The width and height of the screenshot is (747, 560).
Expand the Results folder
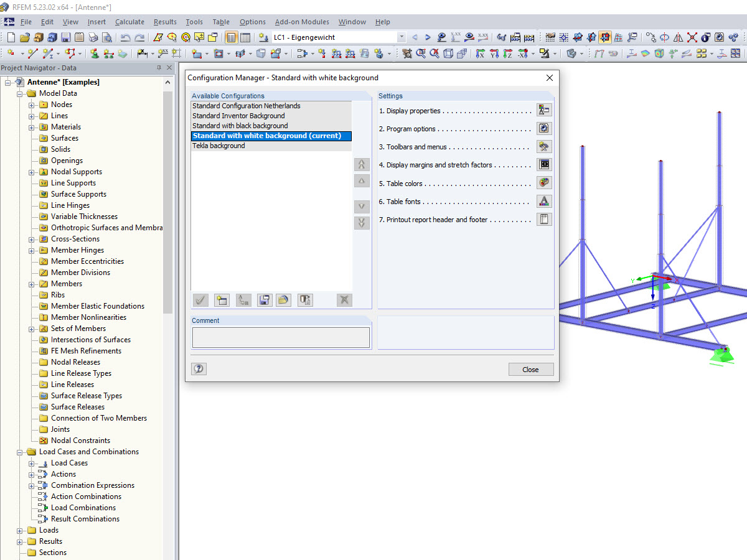[x=20, y=541]
